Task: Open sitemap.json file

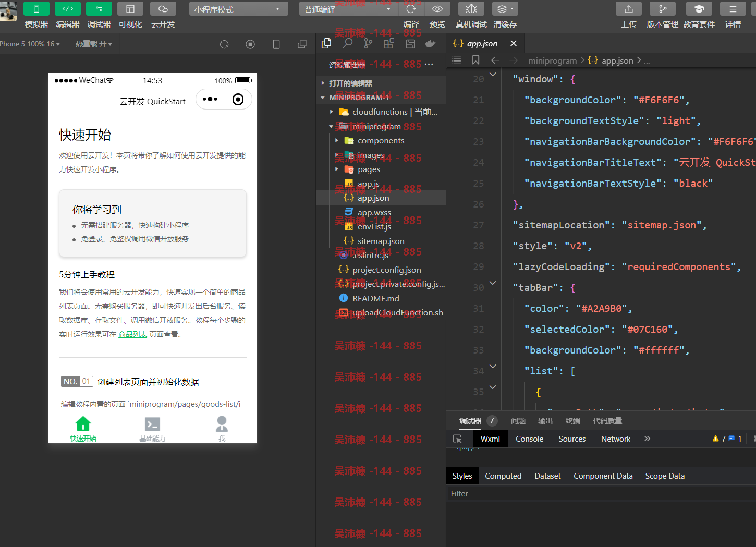Action: click(x=381, y=241)
